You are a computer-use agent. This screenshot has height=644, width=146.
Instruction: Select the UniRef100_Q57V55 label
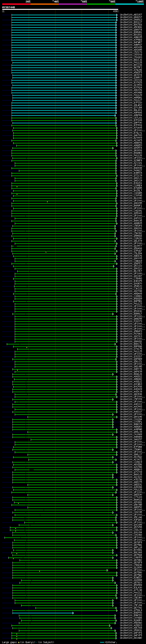click(131, 527)
